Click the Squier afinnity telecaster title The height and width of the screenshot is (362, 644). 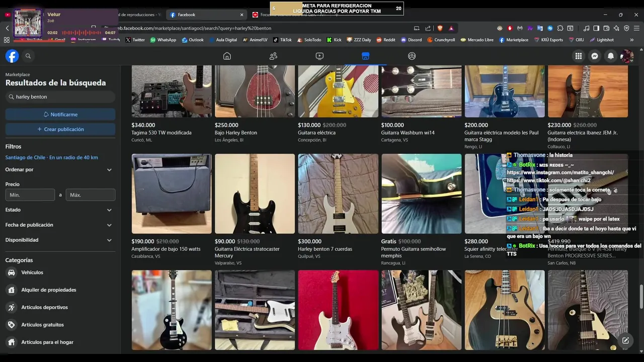pyautogui.click(x=491, y=249)
